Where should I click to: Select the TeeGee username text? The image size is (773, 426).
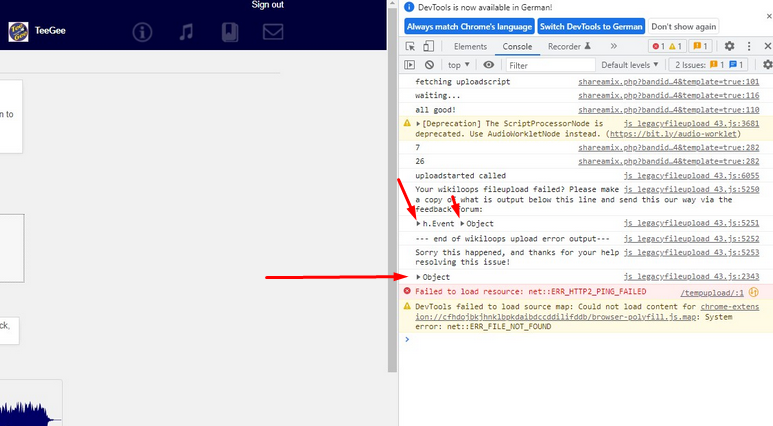click(x=50, y=31)
